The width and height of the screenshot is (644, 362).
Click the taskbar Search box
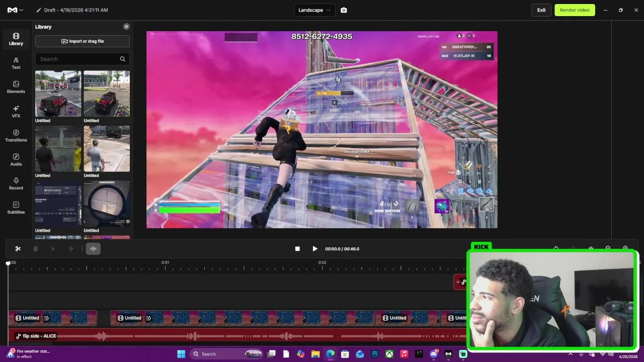tap(227, 354)
